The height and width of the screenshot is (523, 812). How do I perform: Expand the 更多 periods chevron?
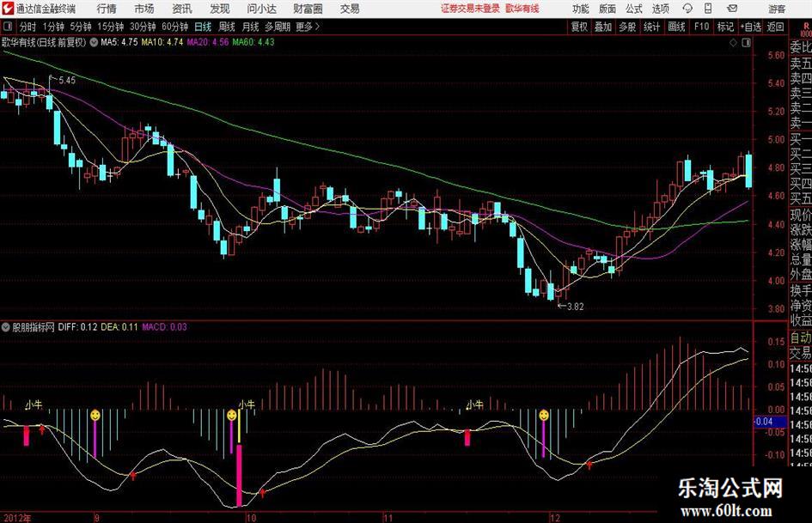pos(317,27)
